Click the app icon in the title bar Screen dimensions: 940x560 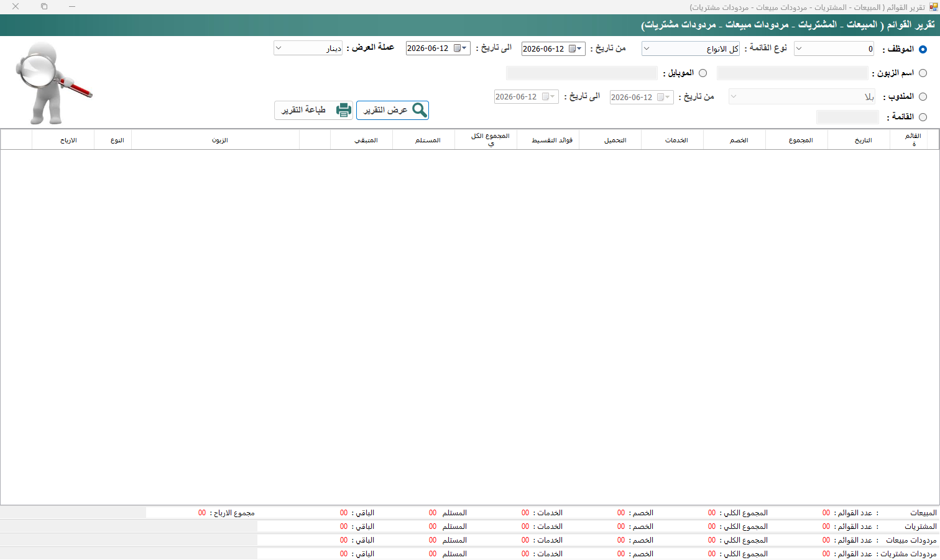click(x=933, y=7)
